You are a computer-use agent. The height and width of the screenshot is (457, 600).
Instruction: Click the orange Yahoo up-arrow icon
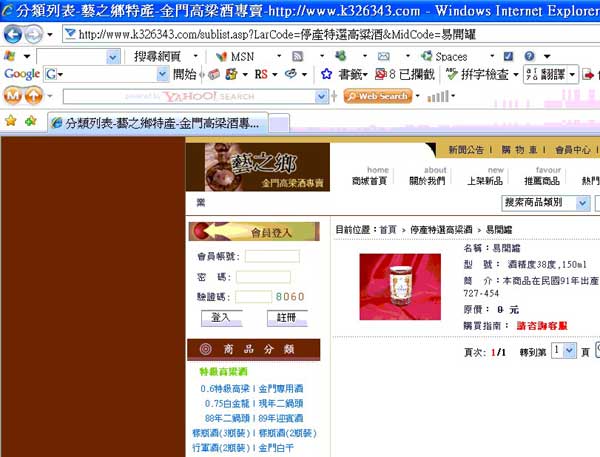34,95
